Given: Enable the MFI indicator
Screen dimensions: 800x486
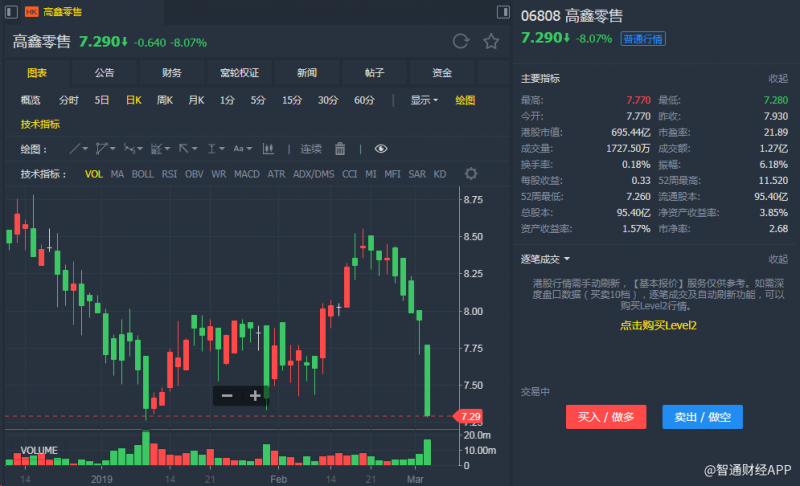Looking at the screenshot, I should point(392,174).
